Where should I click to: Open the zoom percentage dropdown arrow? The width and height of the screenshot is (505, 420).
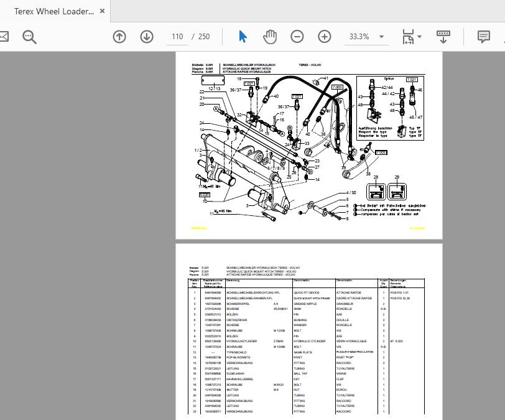tap(381, 37)
